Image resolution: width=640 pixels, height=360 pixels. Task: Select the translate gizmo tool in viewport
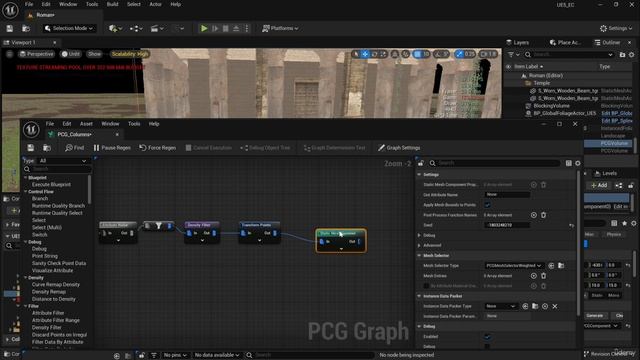pos(365,54)
